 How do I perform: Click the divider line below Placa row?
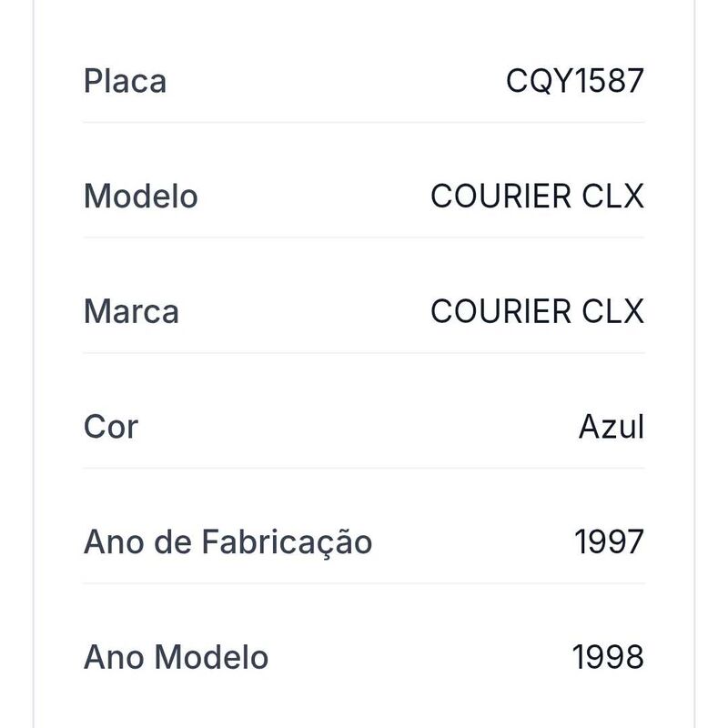pos(364,123)
